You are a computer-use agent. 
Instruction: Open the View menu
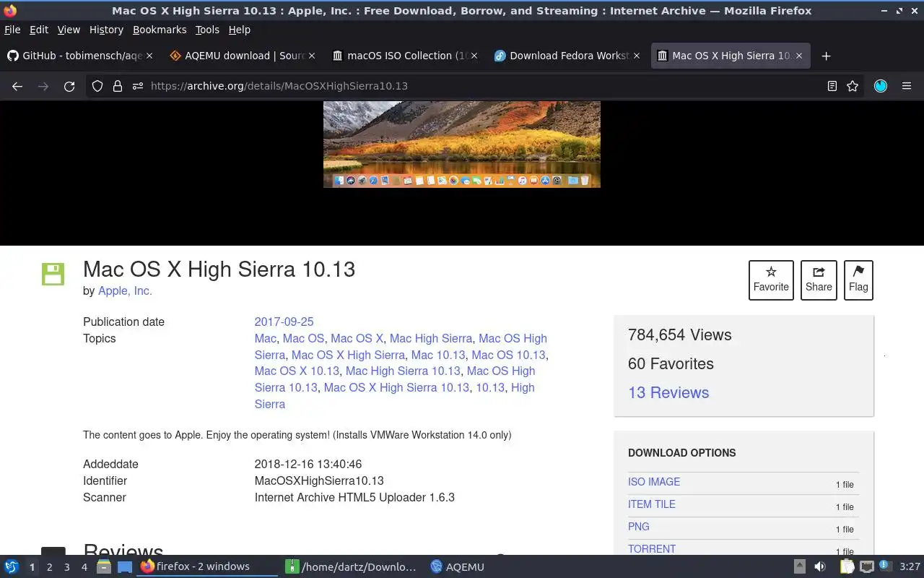(69, 30)
